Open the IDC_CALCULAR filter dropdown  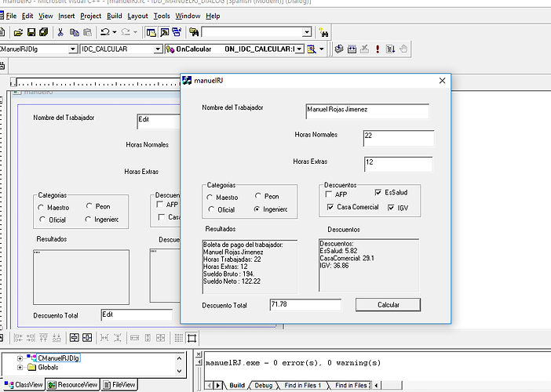coord(158,49)
